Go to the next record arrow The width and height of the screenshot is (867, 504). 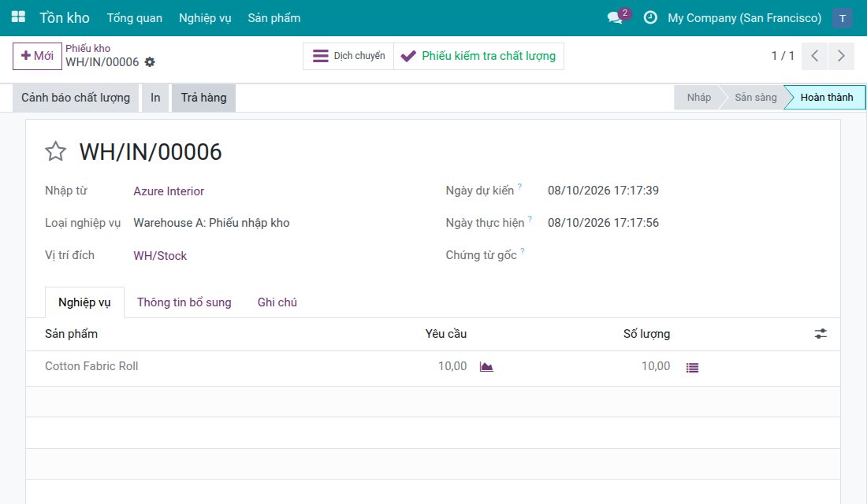[x=841, y=56]
